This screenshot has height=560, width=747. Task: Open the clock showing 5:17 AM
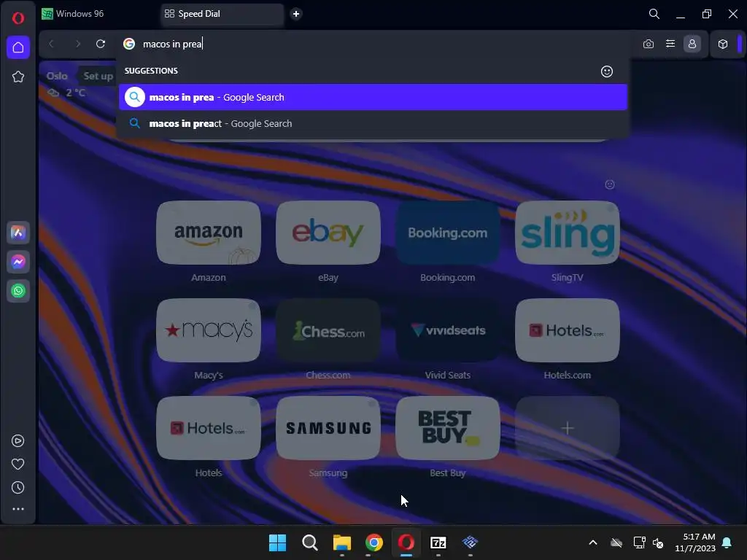(x=695, y=542)
